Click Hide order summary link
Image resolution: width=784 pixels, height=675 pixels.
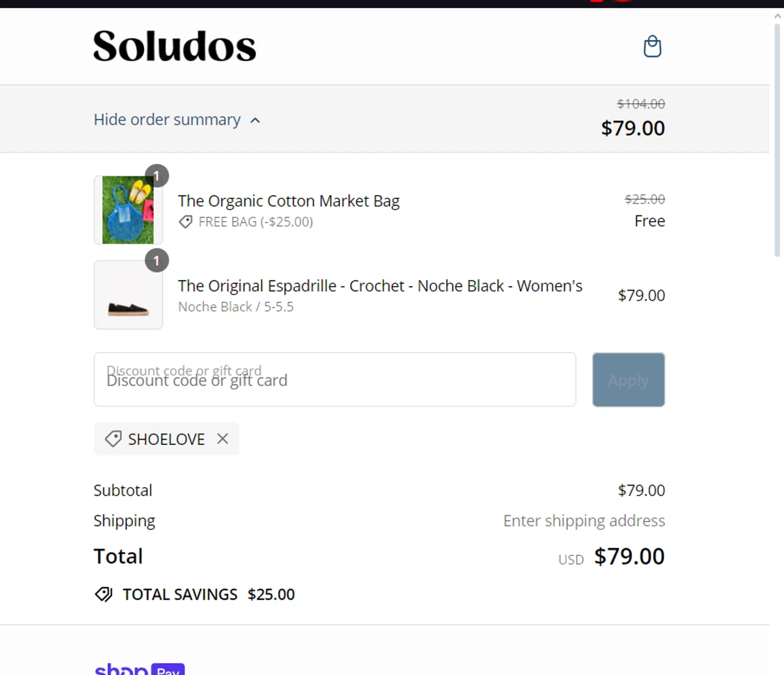167,120
